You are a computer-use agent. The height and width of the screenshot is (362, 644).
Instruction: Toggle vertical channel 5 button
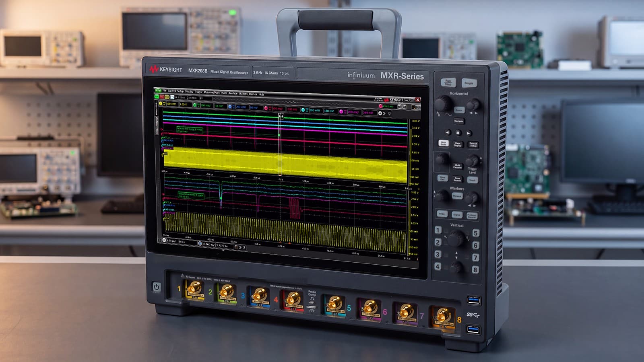click(476, 233)
